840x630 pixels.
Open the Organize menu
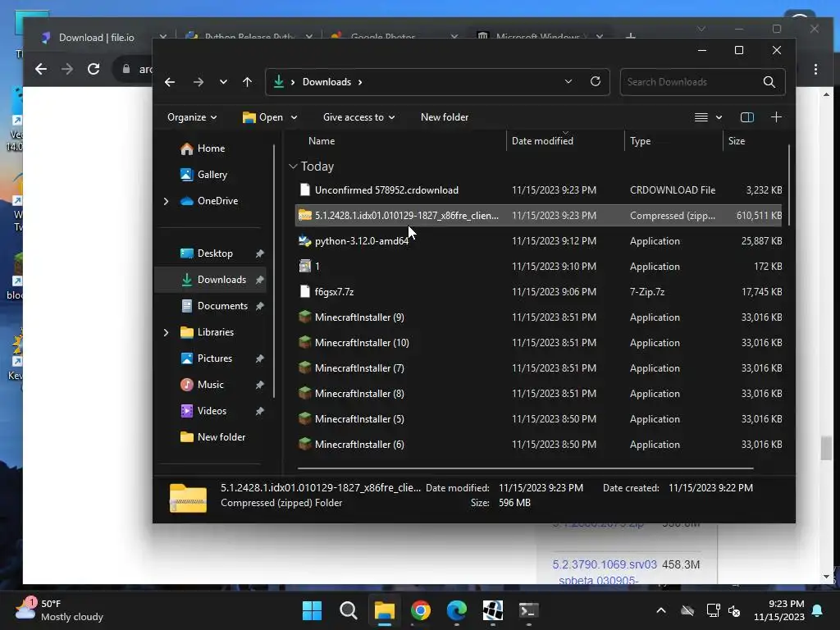pos(192,117)
